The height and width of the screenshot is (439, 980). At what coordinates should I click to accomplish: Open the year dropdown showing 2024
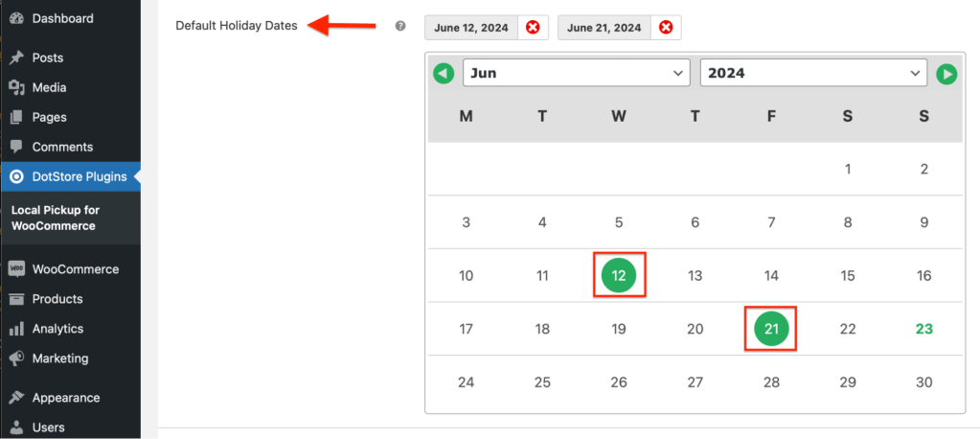(x=813, y=73)
